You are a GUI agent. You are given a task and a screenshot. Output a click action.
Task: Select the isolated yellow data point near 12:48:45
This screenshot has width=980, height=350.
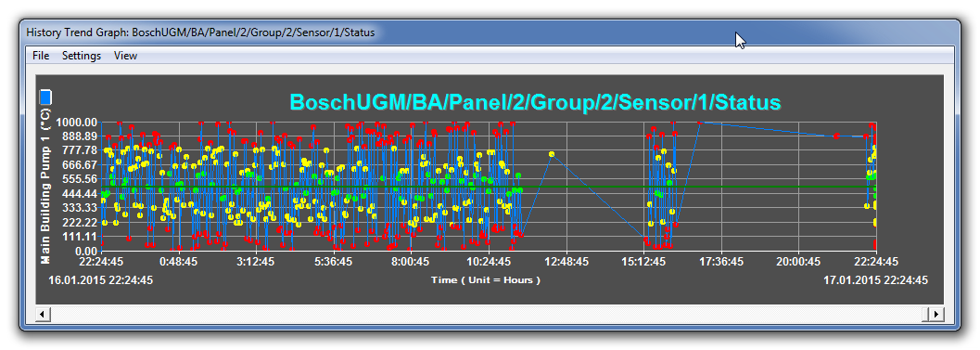pyautogui.click(x=552, y=154)
